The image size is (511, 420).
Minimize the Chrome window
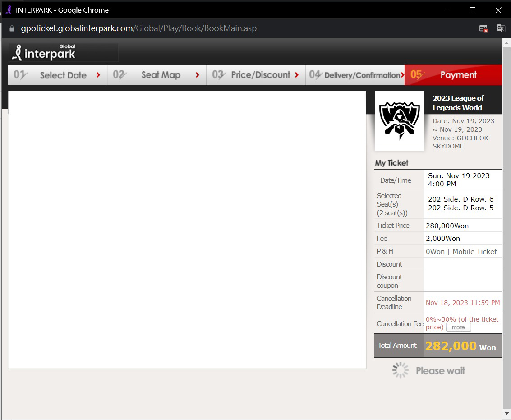pos(447,10)
